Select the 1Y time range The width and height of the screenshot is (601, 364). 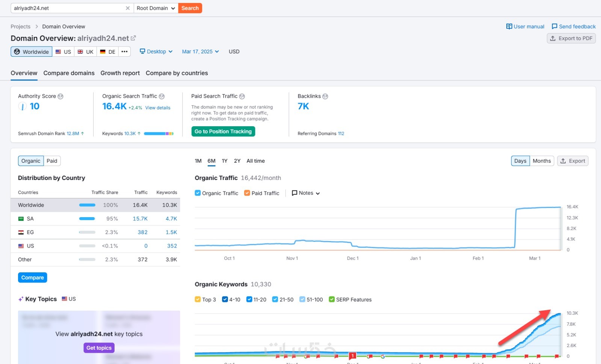click(225, 161)
